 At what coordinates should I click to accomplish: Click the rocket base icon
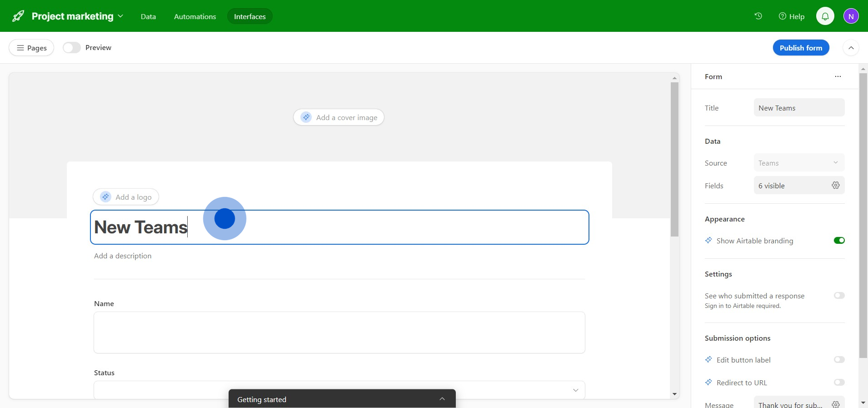point(18,16)
